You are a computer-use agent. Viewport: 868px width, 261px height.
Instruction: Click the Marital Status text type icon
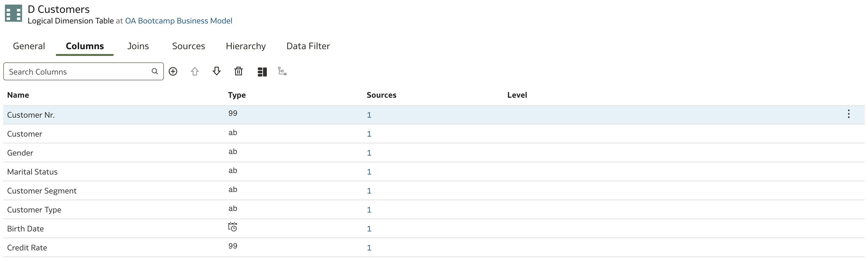[x=232, y=170]
